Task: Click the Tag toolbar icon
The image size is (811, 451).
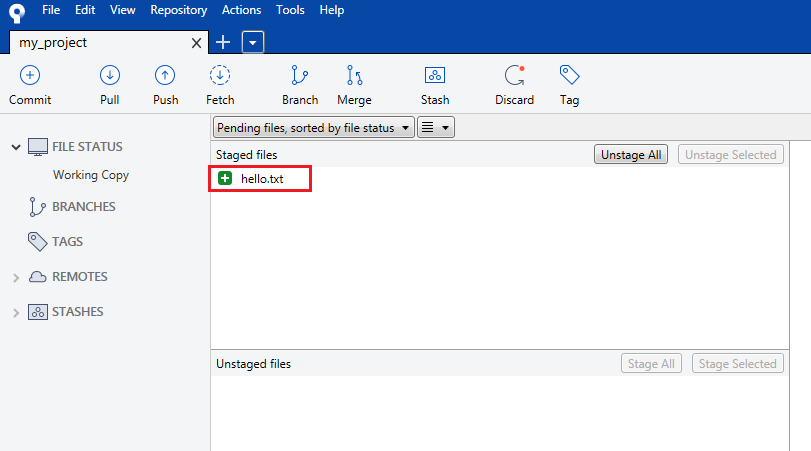Action: (x=569, y=76)
